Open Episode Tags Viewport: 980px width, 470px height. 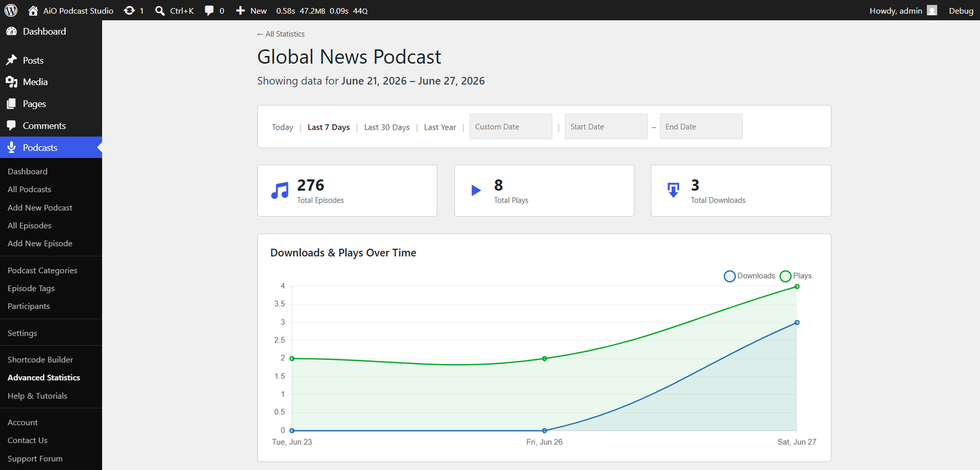pyautogui.click(x=31, y=288)
